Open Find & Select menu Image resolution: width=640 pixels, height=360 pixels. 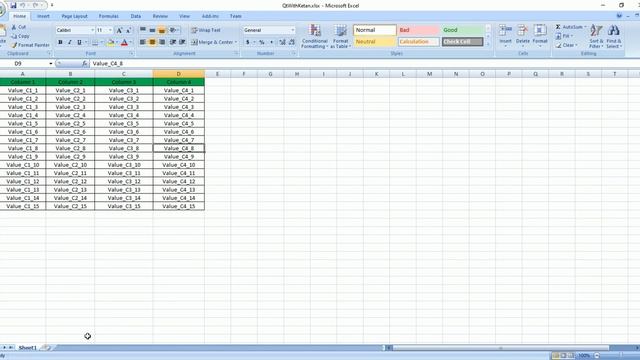[x=613, y=36]
